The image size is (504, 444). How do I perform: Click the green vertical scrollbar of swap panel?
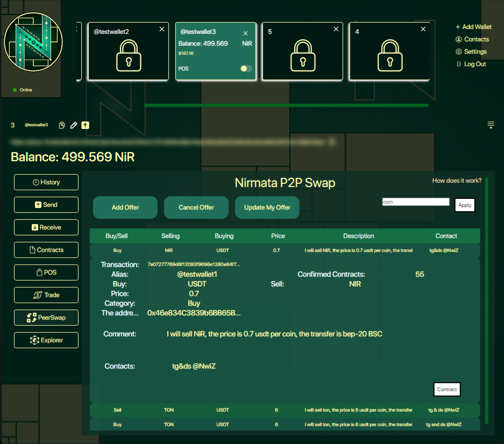pyautogui.click(x=487, y=300)
